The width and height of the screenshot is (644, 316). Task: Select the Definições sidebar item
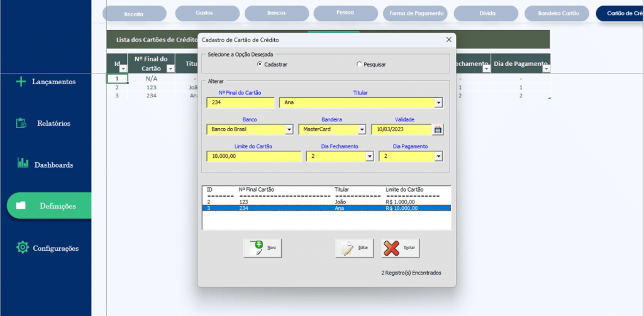49,205
